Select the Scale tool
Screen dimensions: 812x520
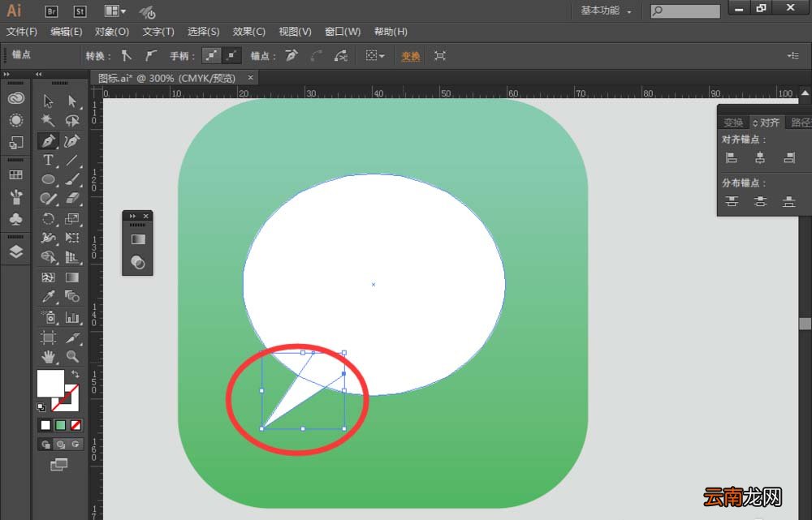72,218
